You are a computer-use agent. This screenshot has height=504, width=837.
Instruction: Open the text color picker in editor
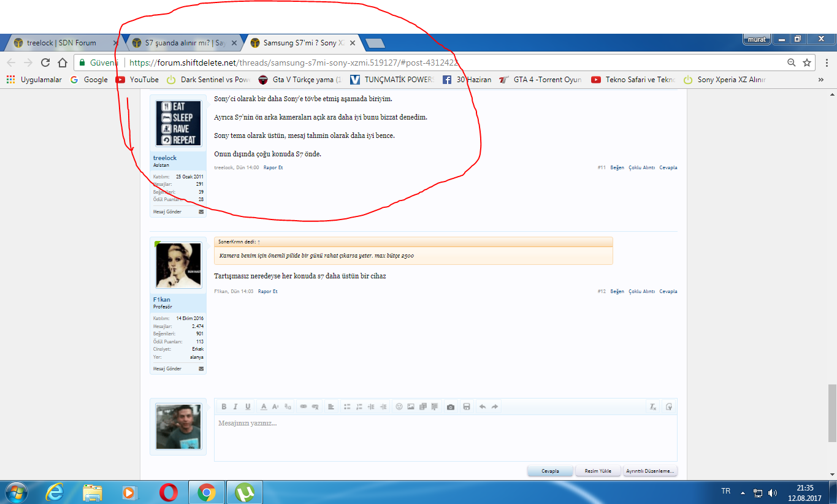coord(264,407)
